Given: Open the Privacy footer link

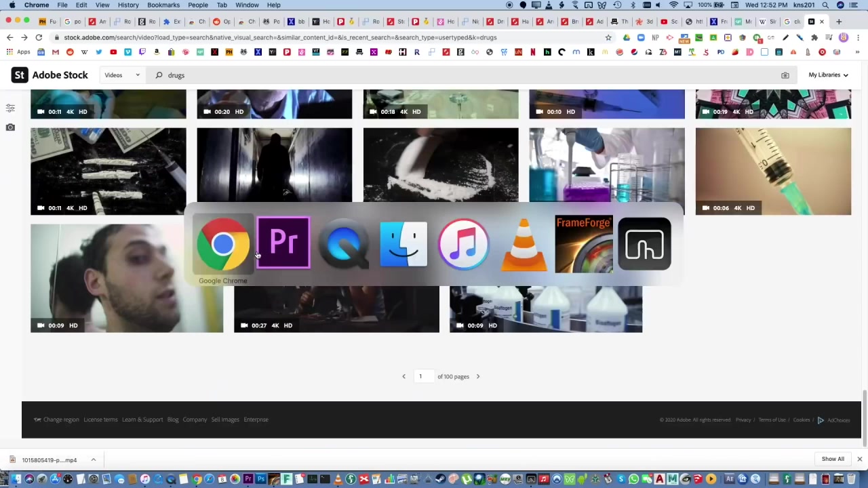Looking at the screenshot, I should click(x=743, y=420).
